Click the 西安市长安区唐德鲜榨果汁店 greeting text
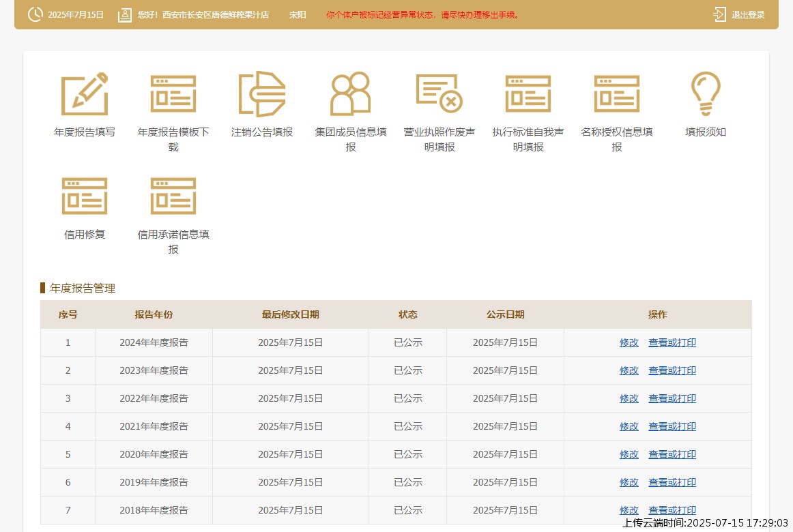This screenshot has height=532, width=793. coord(203,14)
